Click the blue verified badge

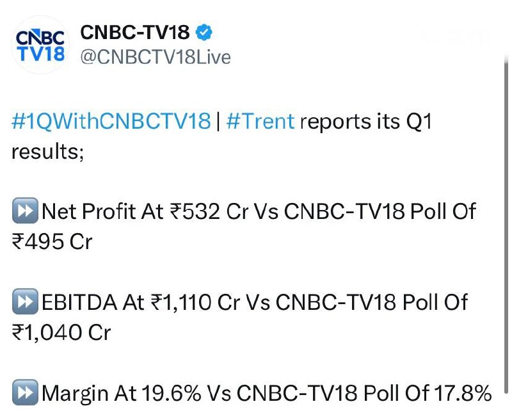[204, 33]
